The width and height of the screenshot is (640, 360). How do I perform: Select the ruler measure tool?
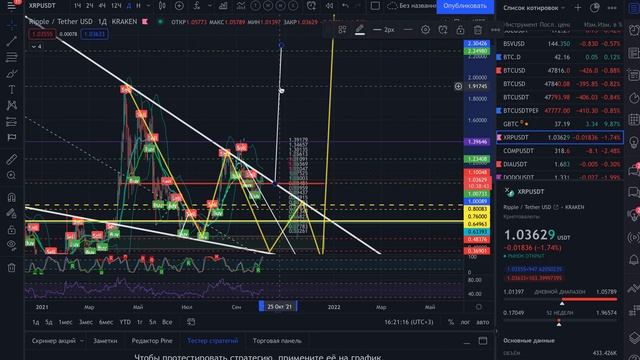coord(11,159)
